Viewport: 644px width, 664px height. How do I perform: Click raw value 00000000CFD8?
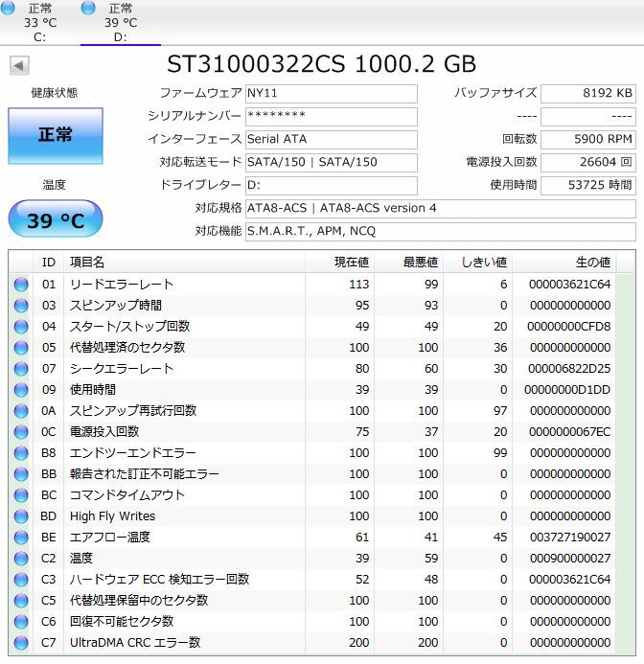pos(569,327)
